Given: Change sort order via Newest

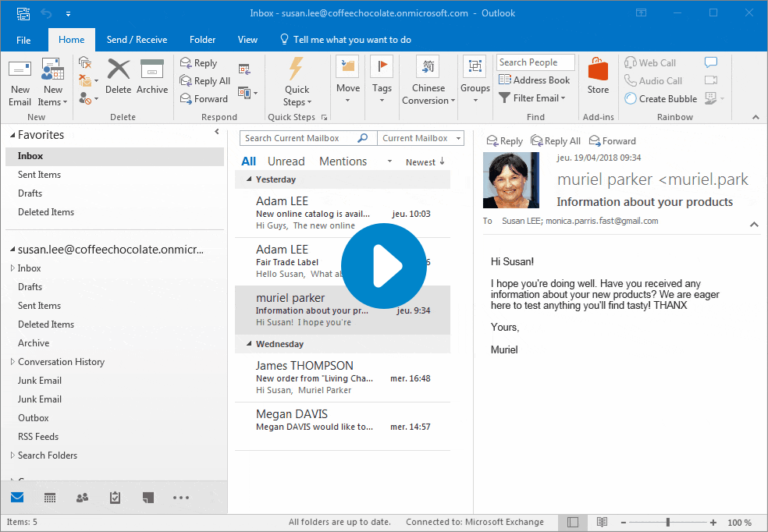Looking at the screenshot, I should pyautogui.click(x=425, y=162).
